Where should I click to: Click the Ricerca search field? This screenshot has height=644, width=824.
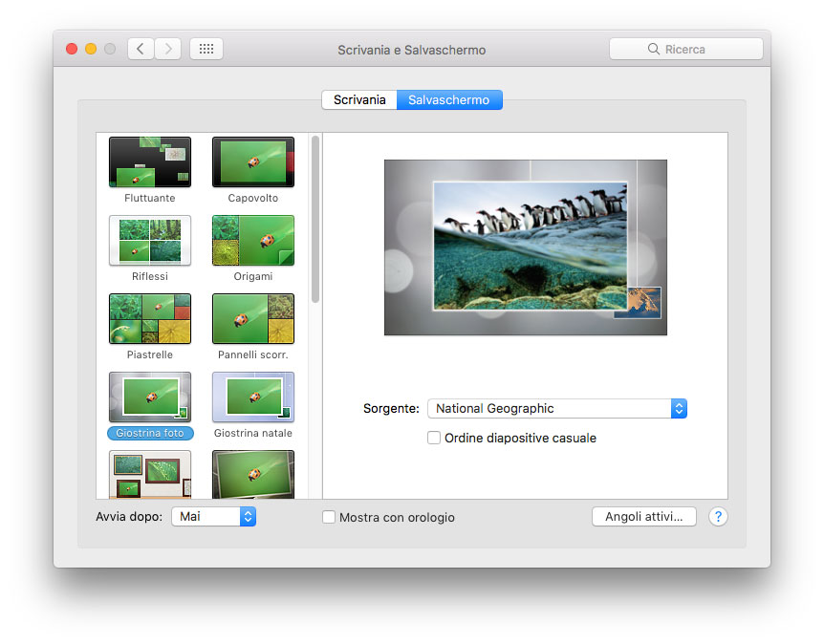685,49
